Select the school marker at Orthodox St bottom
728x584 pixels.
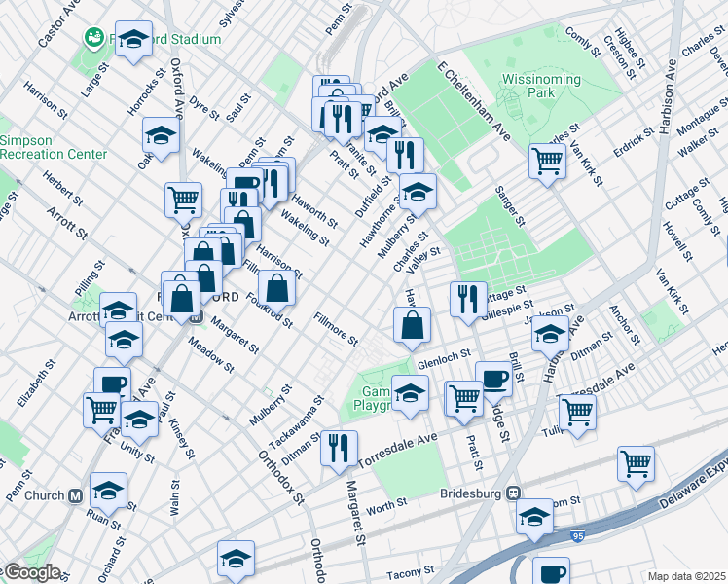(236, 561)
